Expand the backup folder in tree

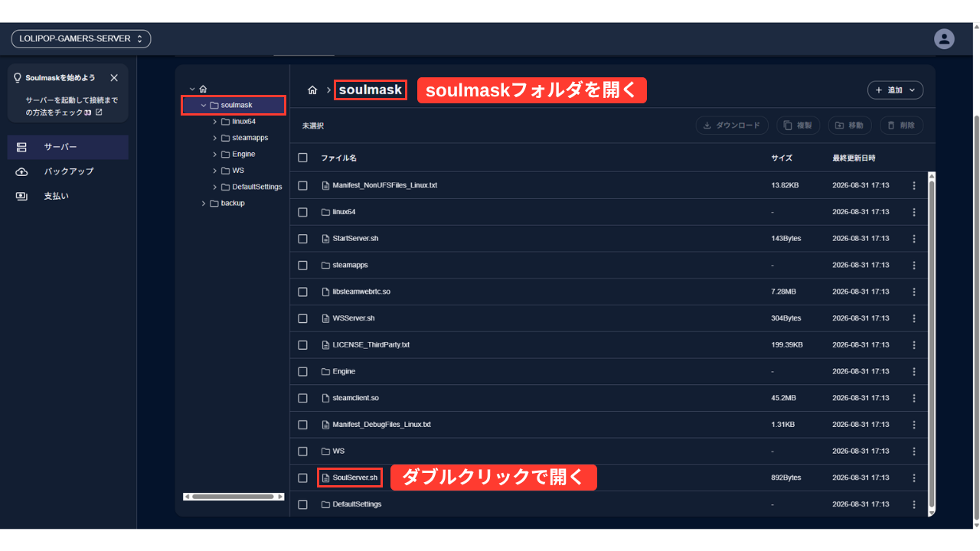204,204
